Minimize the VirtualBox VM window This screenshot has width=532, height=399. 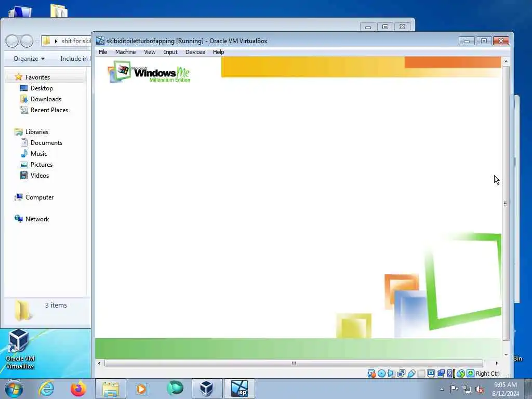click(x=467, y=41)
